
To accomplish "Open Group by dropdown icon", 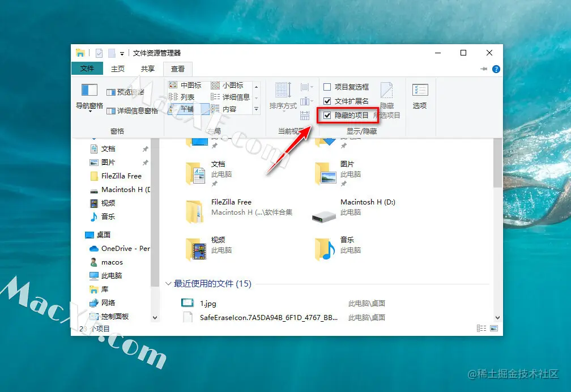I will tap(306, 87).
